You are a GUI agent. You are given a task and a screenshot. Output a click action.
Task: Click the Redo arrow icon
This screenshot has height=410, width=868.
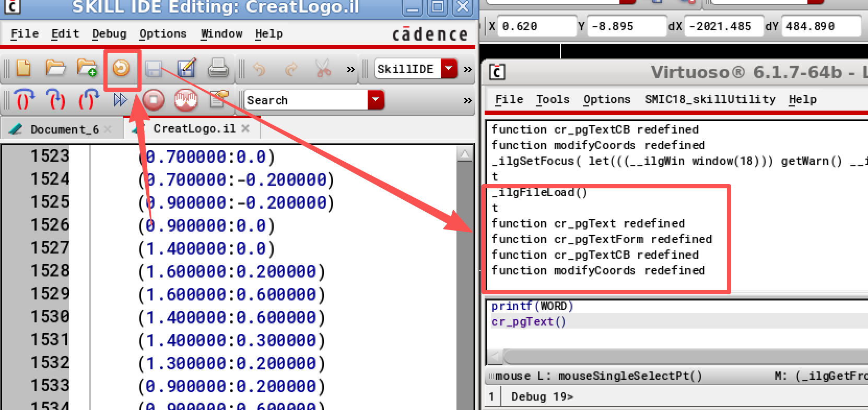(x=291, y=69)
